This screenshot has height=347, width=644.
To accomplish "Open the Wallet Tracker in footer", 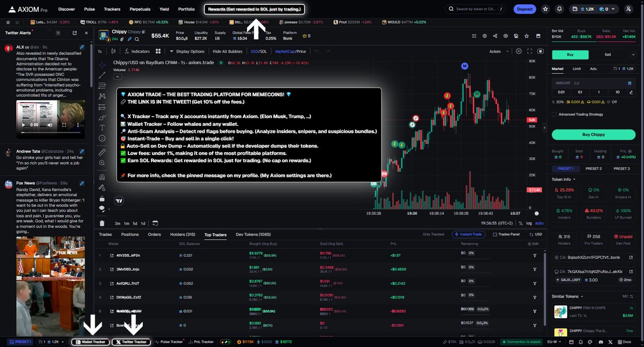I will pyautogui.click(x=91, y=342).
